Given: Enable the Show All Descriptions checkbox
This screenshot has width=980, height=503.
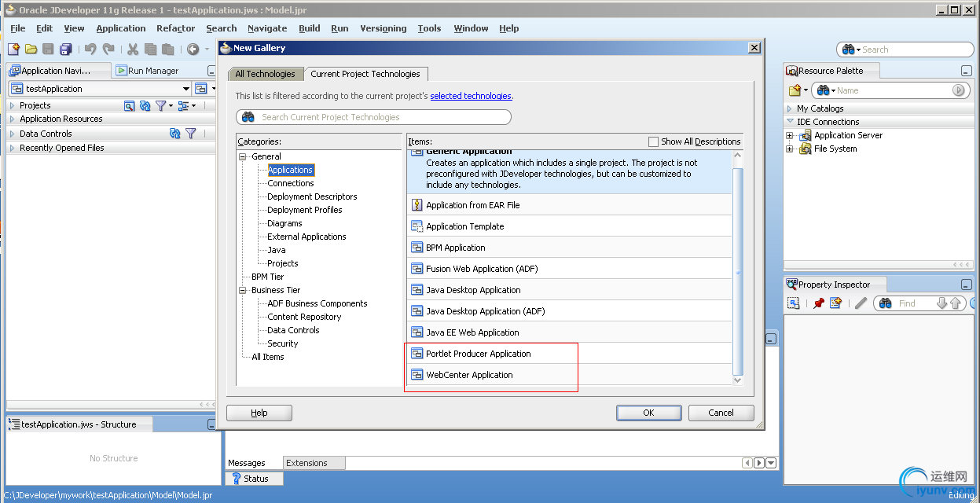Looking at the screenshot, I should click(x=653, y=141).
